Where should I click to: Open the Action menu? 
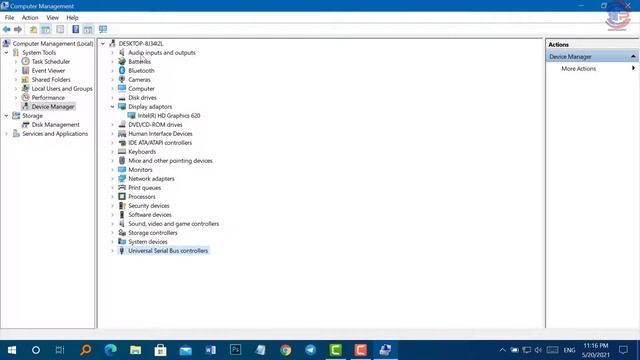[x=30, y=18]
